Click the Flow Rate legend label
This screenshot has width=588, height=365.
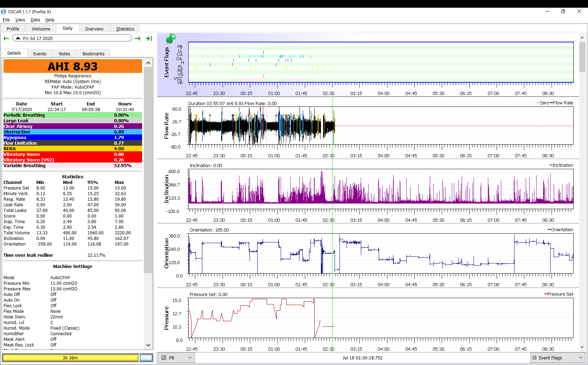point(563,103)
